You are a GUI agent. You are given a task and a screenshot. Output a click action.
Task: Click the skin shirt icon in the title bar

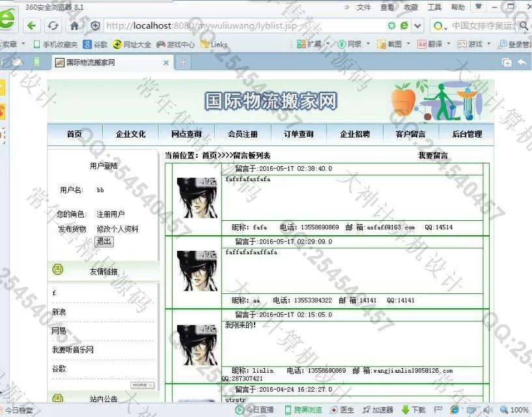tap(479, 7)
